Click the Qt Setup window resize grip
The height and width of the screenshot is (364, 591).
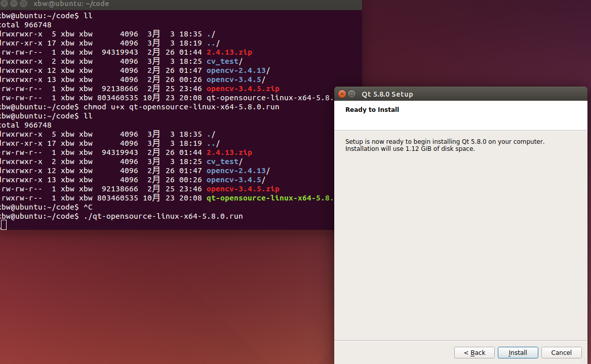pos(584,361)
